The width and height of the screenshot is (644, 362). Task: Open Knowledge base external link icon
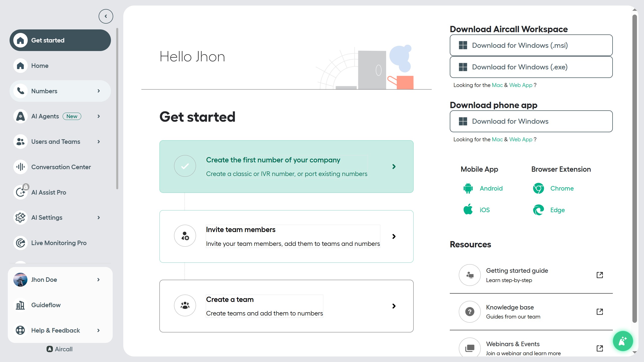tap(600, 312)
